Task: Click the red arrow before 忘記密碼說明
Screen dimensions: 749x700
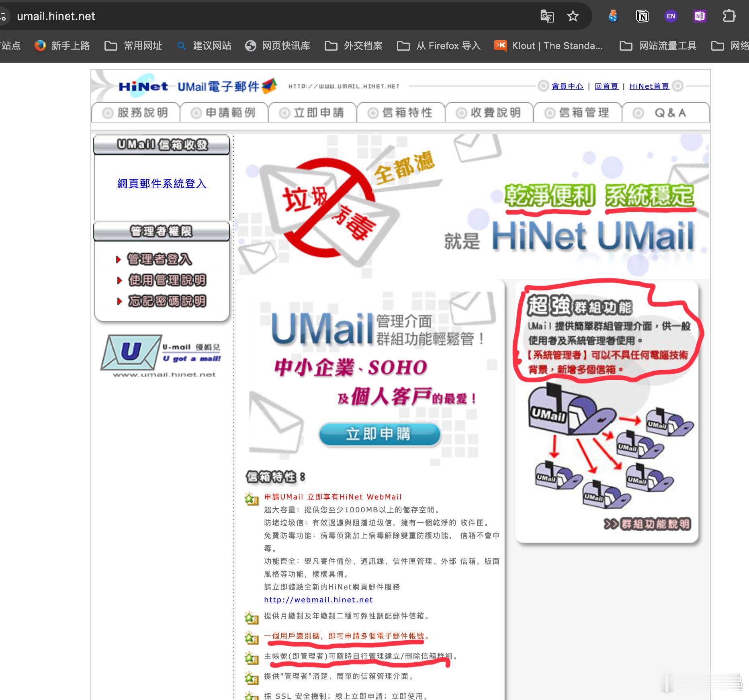Action: [119, 301]
